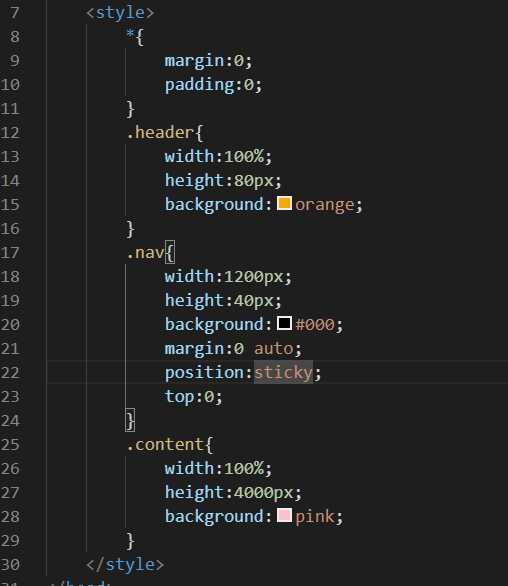The image size is (508, 586).
Task: Click the highlighted opening brace after .nav
Action: click(170, 253)
